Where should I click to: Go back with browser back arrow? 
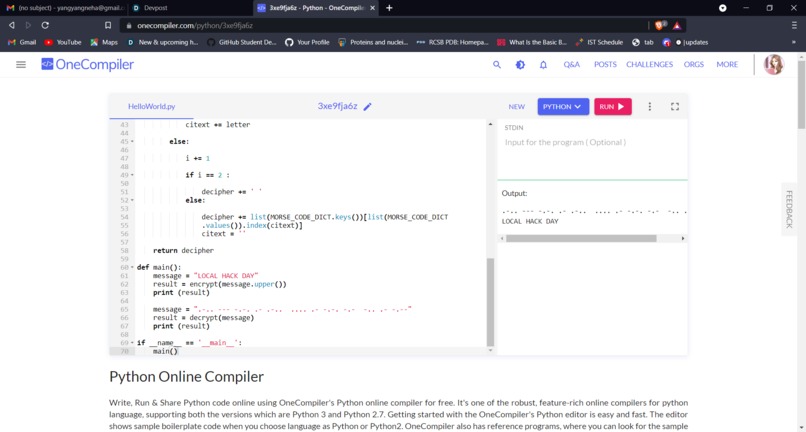11,25
